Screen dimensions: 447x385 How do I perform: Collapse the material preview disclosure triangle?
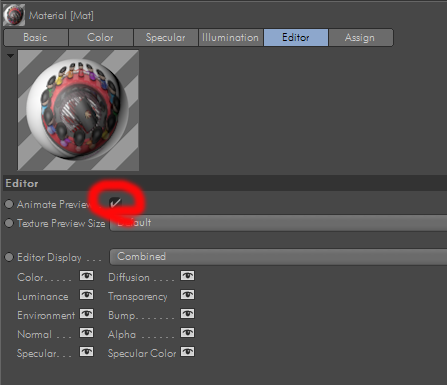10,56
